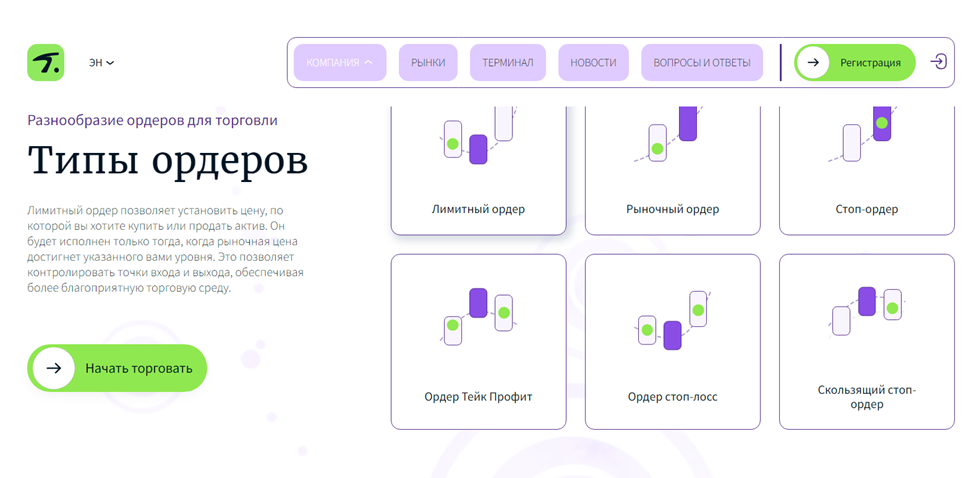The height and width of the screenshot is (478, 974).
Task: Choose the Скользящий стоп-ордер card label
Action: click(866, 397)
